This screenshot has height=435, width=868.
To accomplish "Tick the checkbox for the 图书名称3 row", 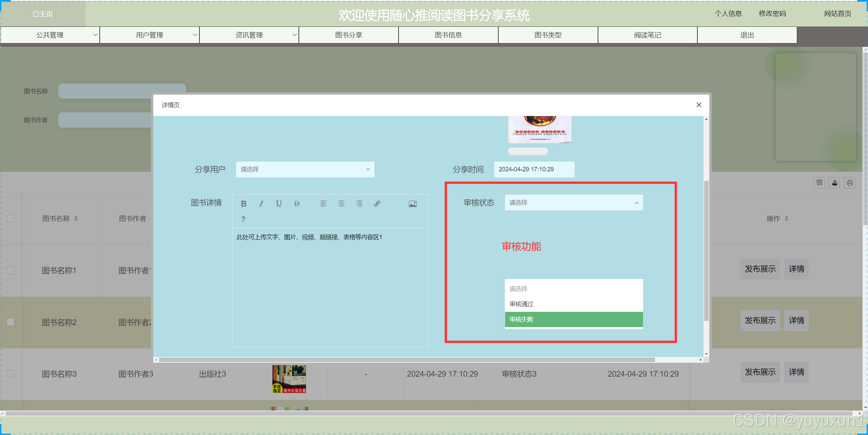I will point(11,374).
